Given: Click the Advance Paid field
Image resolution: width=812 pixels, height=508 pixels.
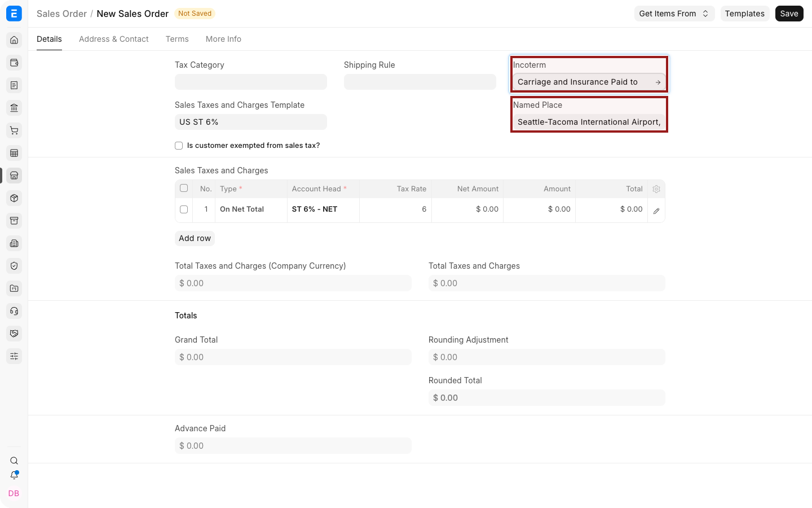Looking at the screenshot, I should [x=293, y=446].
